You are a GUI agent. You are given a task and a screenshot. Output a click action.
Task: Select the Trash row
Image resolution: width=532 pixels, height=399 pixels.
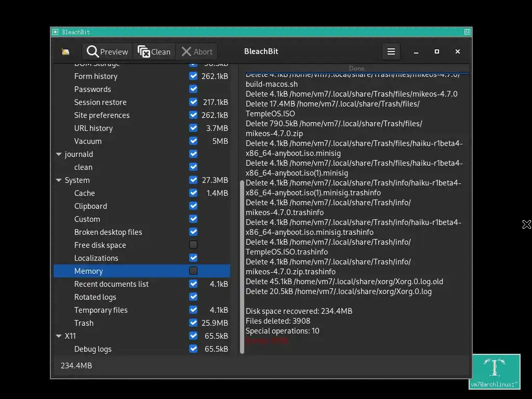point(142,323)
